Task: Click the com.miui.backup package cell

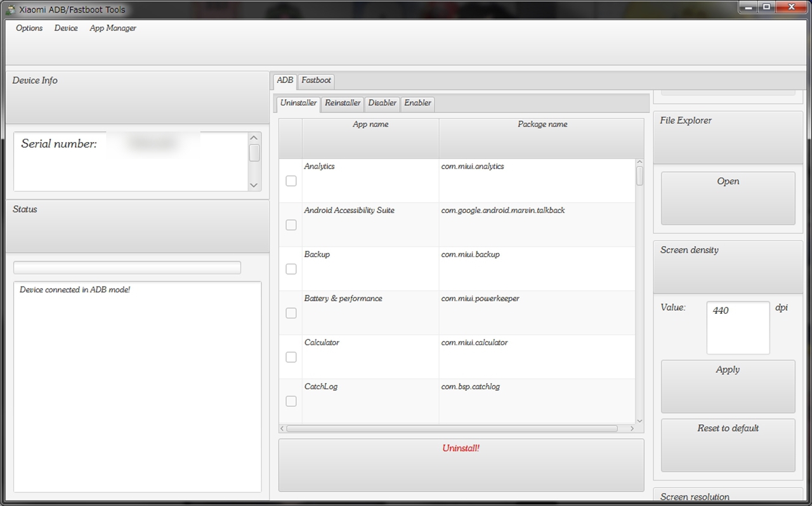Action: tap(537, 269)
